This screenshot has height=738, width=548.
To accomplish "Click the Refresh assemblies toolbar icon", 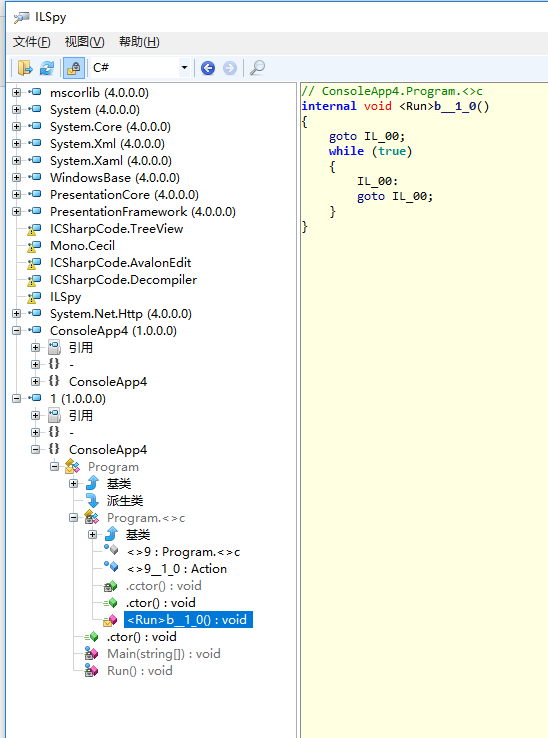I will click(x=47, y=68).
